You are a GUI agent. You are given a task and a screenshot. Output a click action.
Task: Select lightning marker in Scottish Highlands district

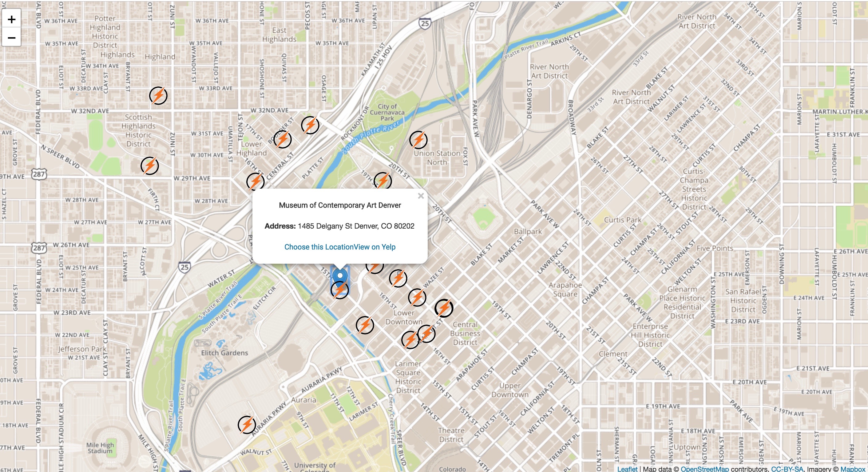[x=150, y=166]
